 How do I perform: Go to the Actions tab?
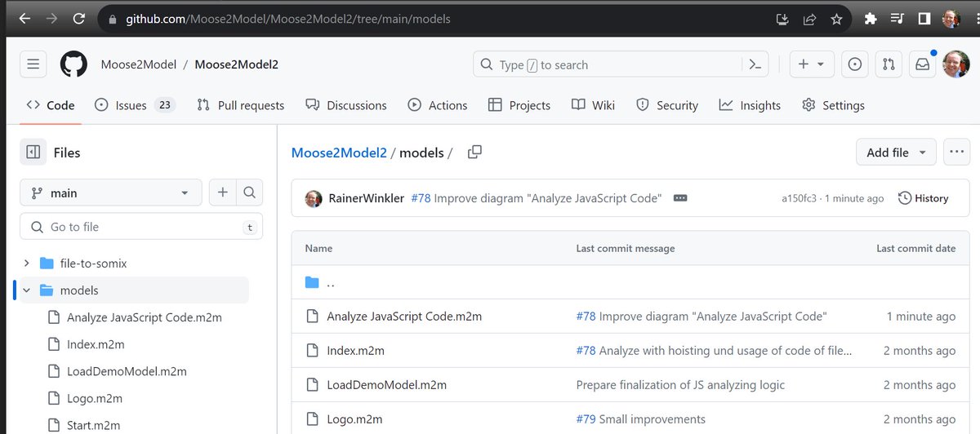438,105
